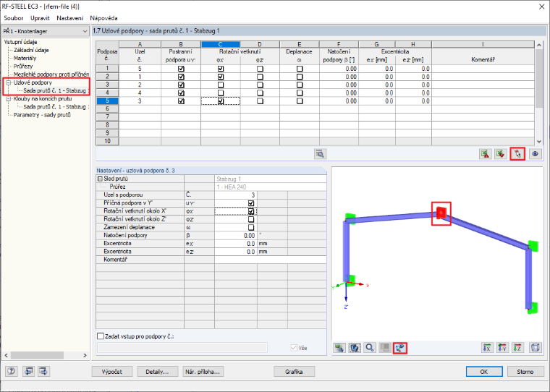
Task: Click the next table arrow icon
Action: tap(43, 371)
